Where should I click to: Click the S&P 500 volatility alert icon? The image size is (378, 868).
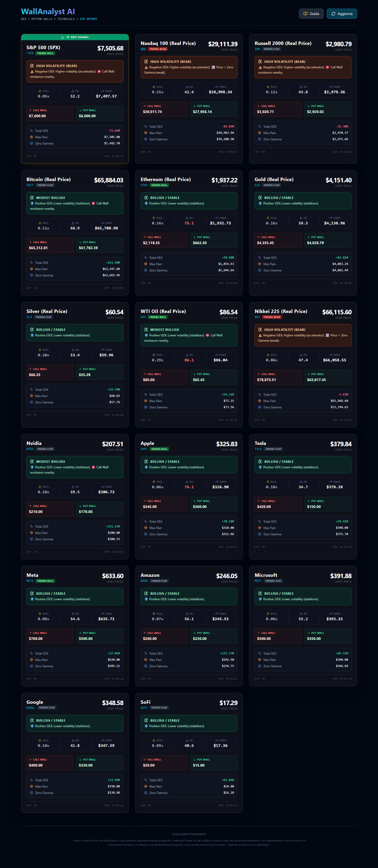[32, 66]
